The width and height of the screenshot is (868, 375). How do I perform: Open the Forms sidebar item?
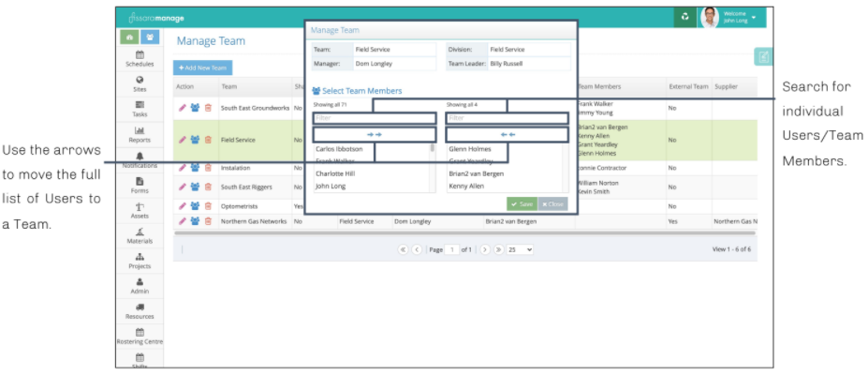(x=140, y=186)
